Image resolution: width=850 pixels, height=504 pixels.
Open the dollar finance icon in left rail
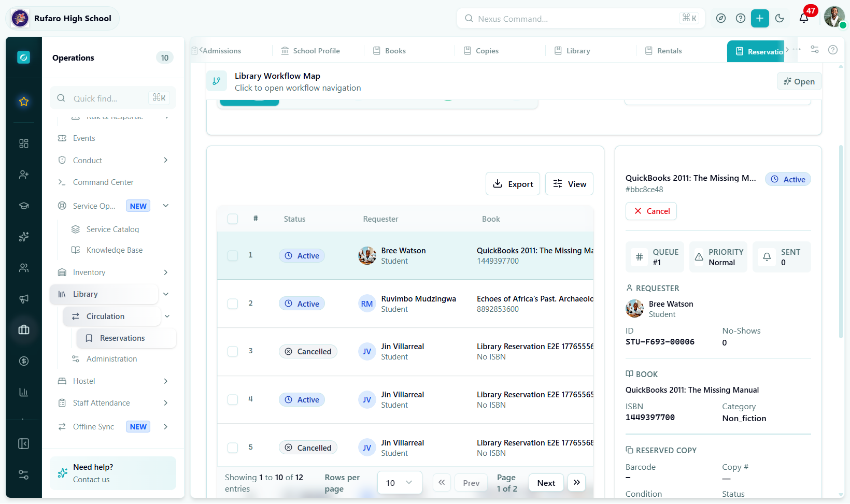tap(24, 361)
